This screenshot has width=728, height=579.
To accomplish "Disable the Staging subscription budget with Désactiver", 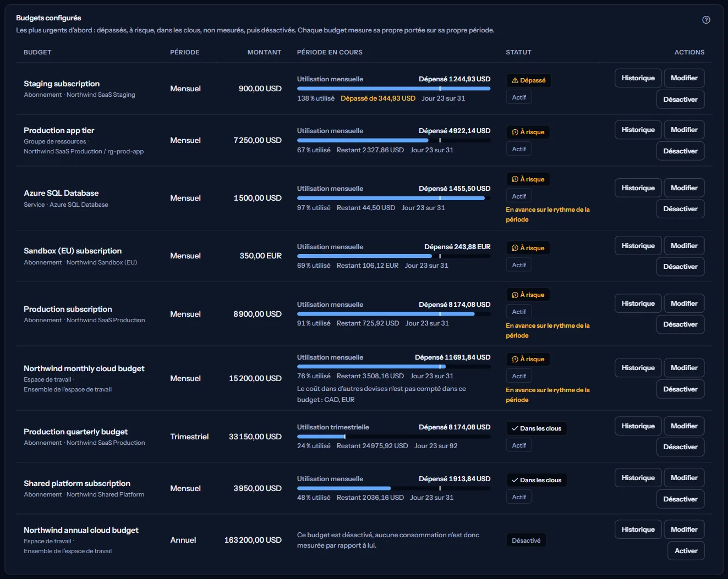I will click(x=680, y=100).
